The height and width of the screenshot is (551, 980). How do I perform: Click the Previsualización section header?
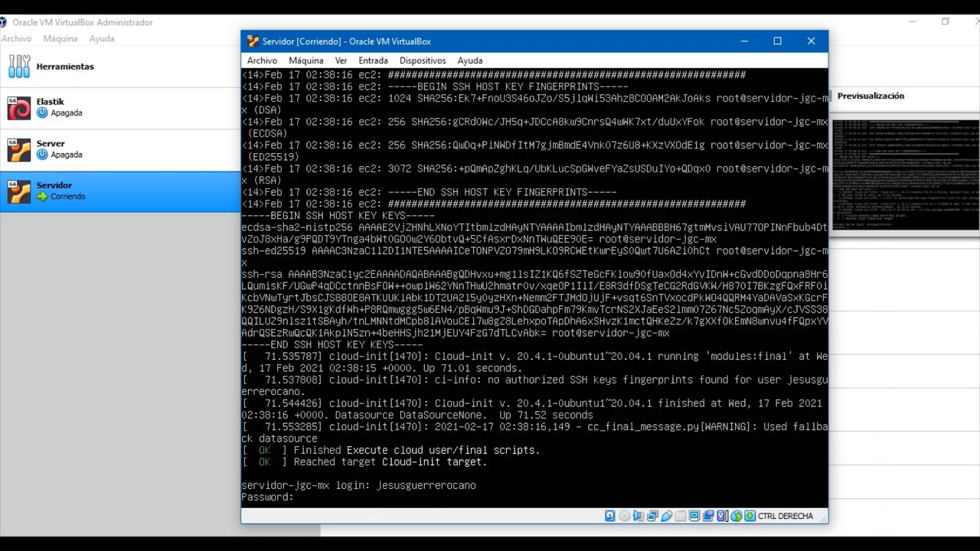click(871, 96)
